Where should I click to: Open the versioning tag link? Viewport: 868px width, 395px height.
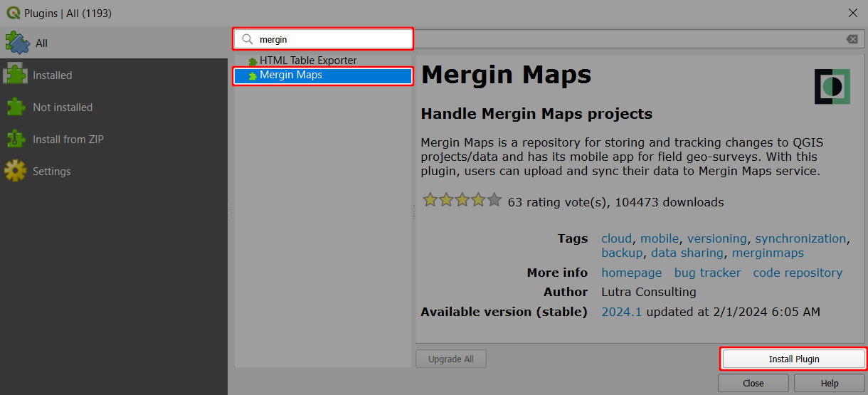(717, 239)
